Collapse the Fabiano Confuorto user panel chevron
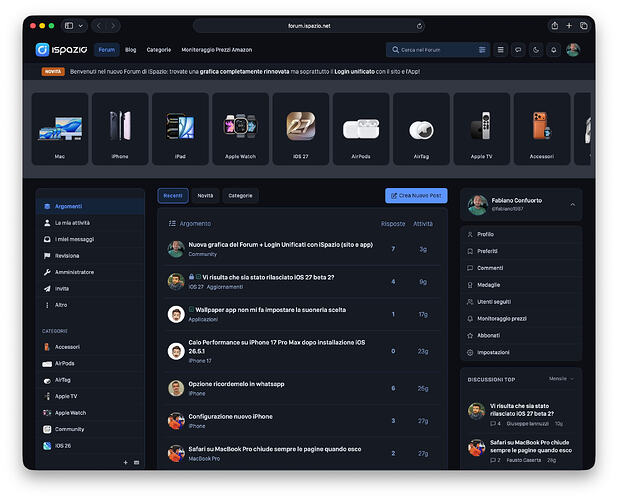The height and width of the screenshot is (500, 617). [x=573, y=205]
